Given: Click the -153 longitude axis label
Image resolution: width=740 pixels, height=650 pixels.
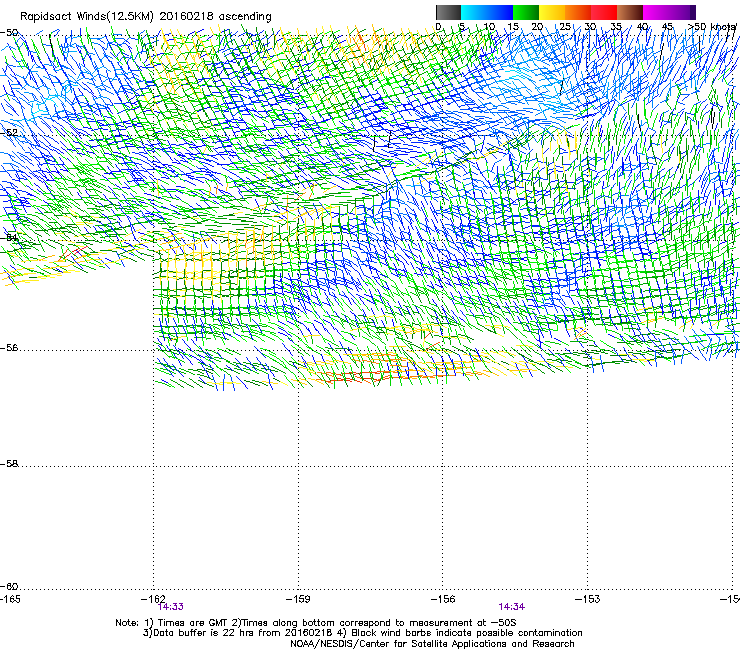Looking at the screenshot, I should (x=588, y=599).
